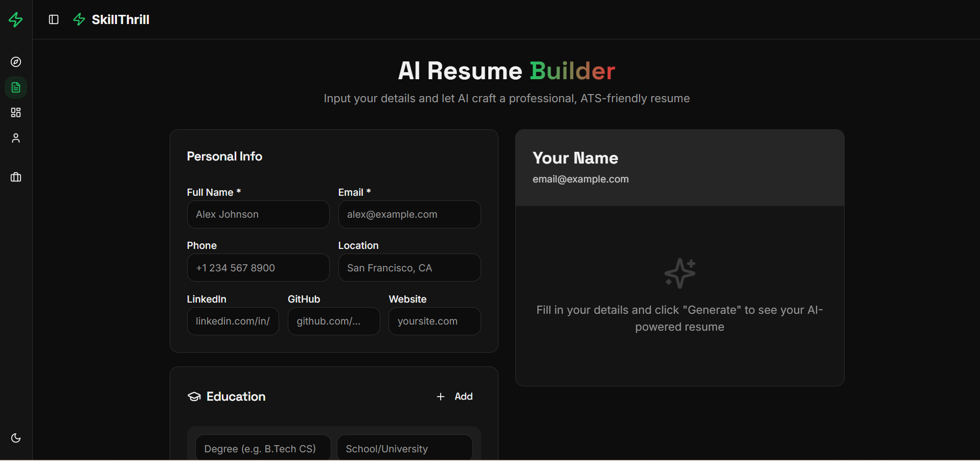Click the 'GitHub' field label

point(304,299)
